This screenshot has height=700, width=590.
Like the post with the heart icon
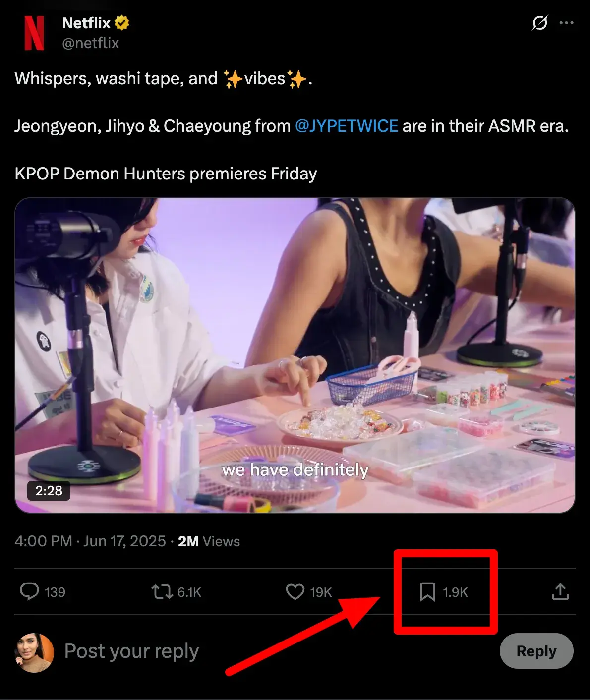pyautogui.click(x=295, y=592)
